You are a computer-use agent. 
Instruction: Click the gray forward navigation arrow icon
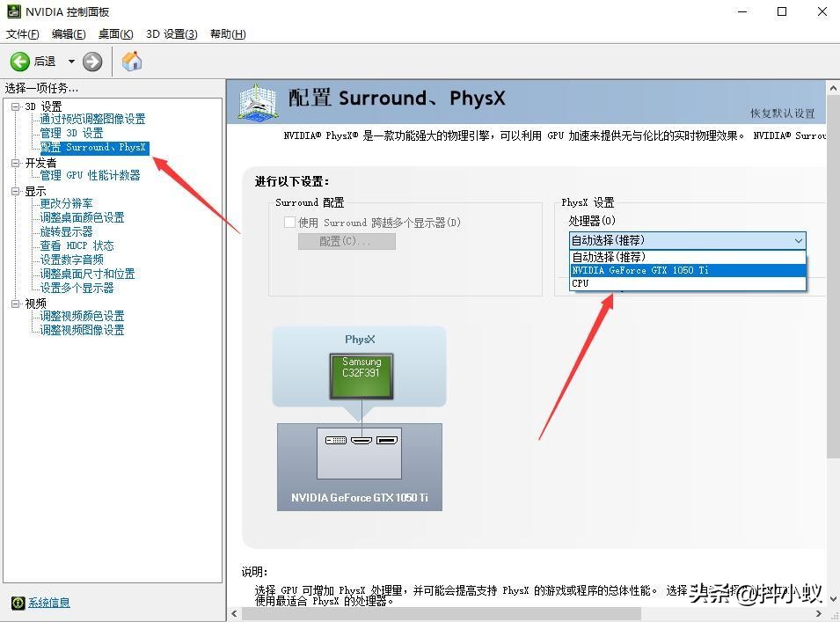pos(91,61)
